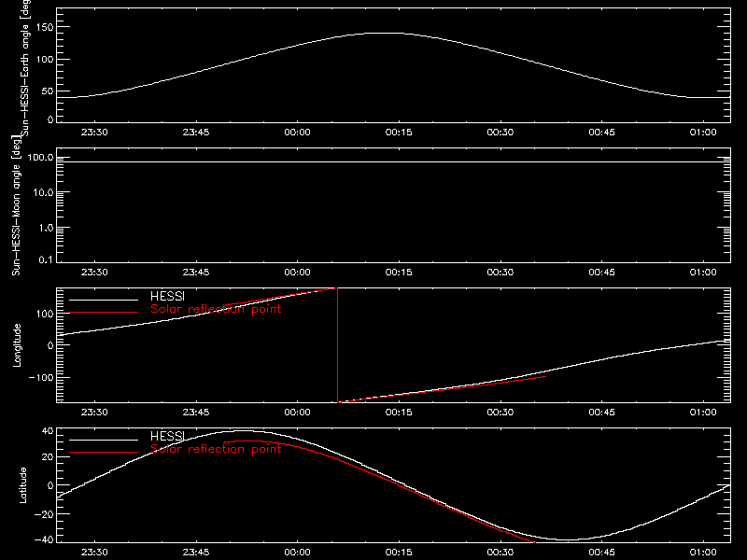Click red legend line in Latitude plot
This screenshot has width=747, height=560.
click(104, 453)
